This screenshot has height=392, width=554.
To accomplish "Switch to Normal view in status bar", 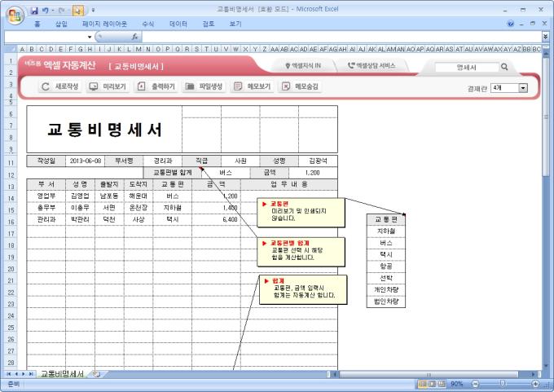I will point(422,384).
